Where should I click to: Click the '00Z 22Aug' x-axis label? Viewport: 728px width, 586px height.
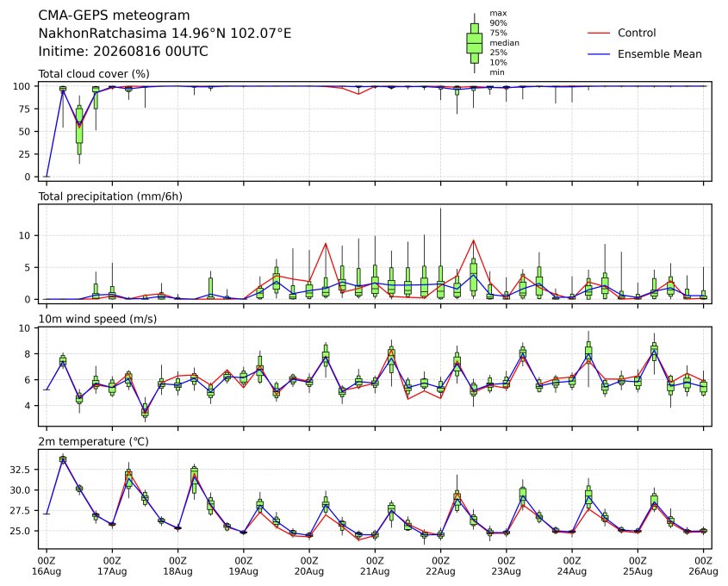pyautogui.click(x=440, y=565)
